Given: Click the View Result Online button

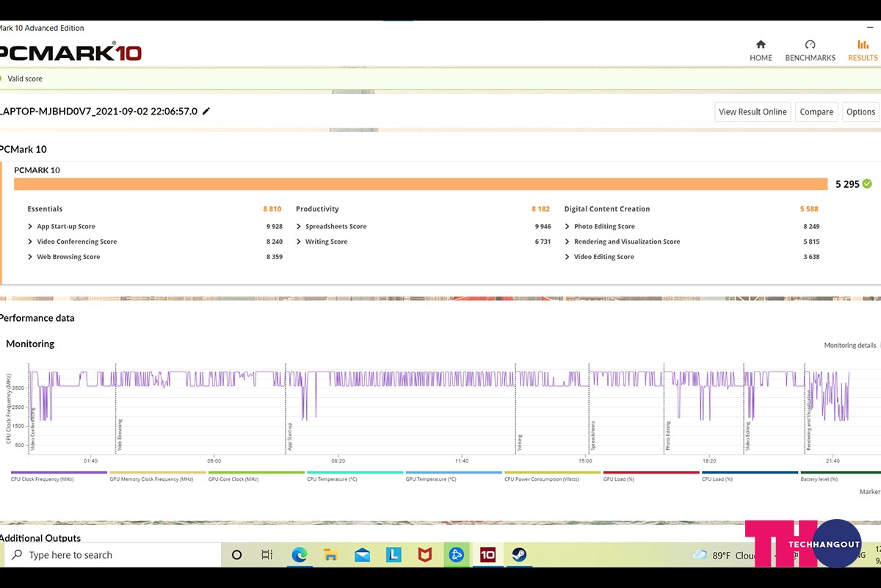Looking at the screenshot, I should pos(753,112).
